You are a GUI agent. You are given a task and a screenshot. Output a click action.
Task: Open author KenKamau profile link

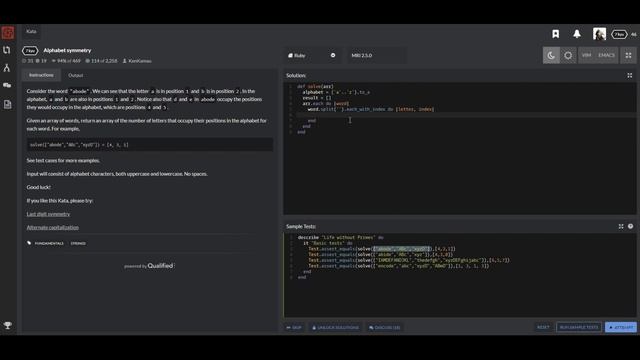(137, 61)
